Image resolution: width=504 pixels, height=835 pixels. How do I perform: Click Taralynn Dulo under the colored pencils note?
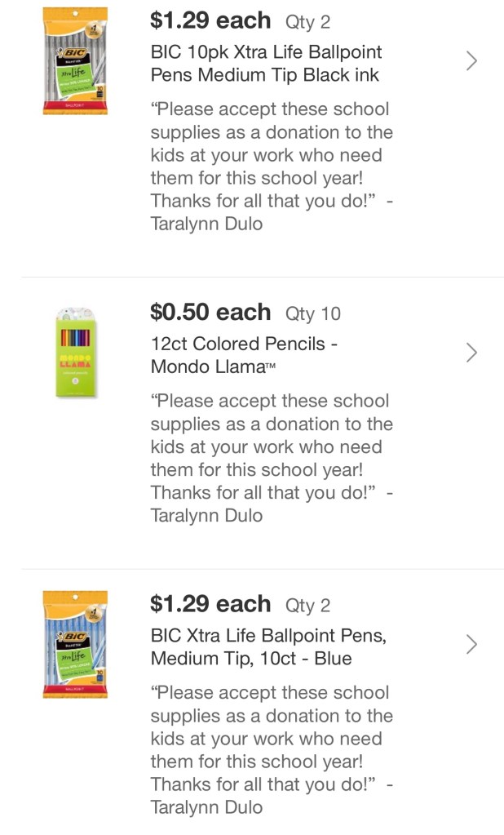207,516
